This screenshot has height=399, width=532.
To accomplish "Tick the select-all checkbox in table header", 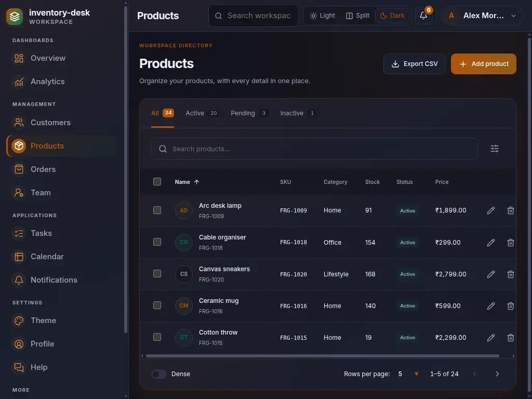I will pos(157,181).
